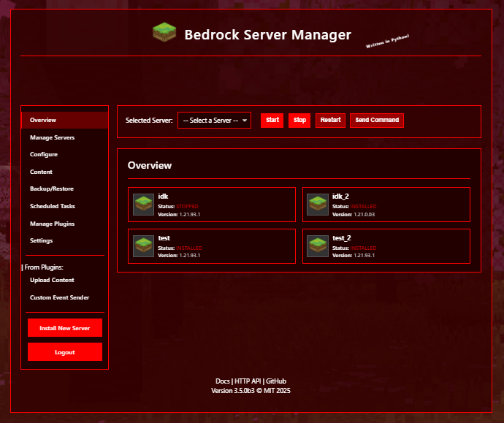Click the Restart button

(330, 121)
